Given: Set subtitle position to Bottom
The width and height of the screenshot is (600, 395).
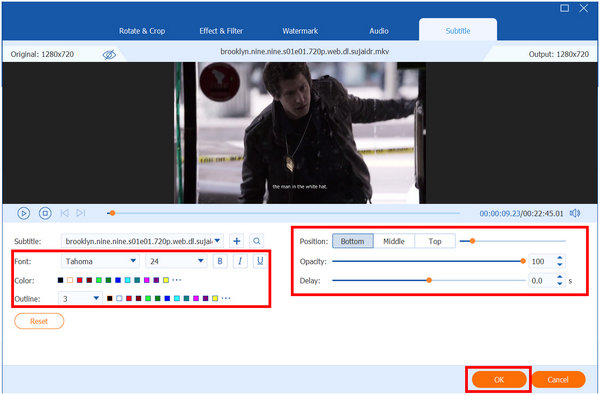Looking at the screenshot, I should click(352, 241).
